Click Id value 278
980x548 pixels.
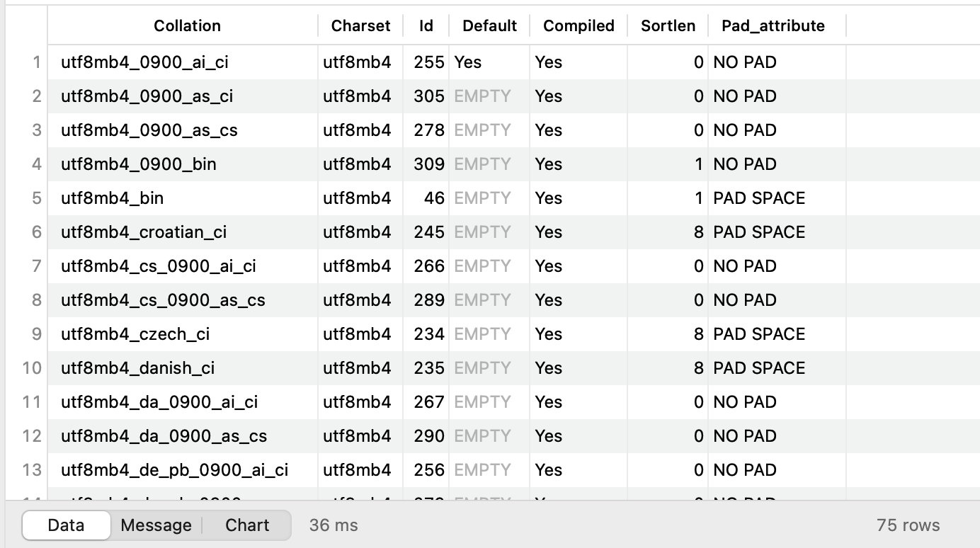coord(429,130)
